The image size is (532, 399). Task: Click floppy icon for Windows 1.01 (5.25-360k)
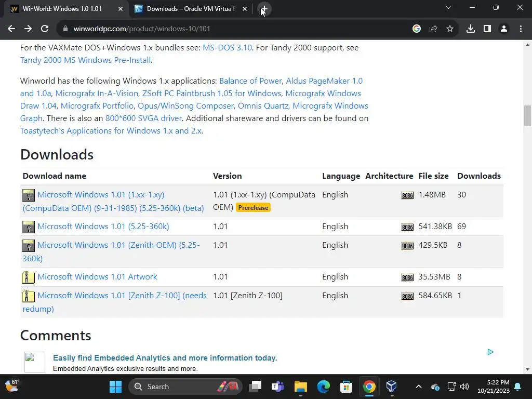pyautogui.click(x=29, y=227)
